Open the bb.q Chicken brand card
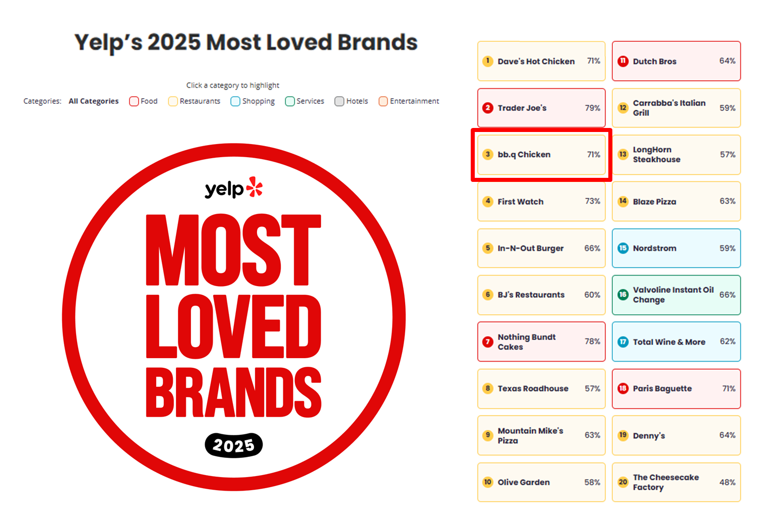Image resolution: width=758 pixels, height=532 pixels. point(541,155)
